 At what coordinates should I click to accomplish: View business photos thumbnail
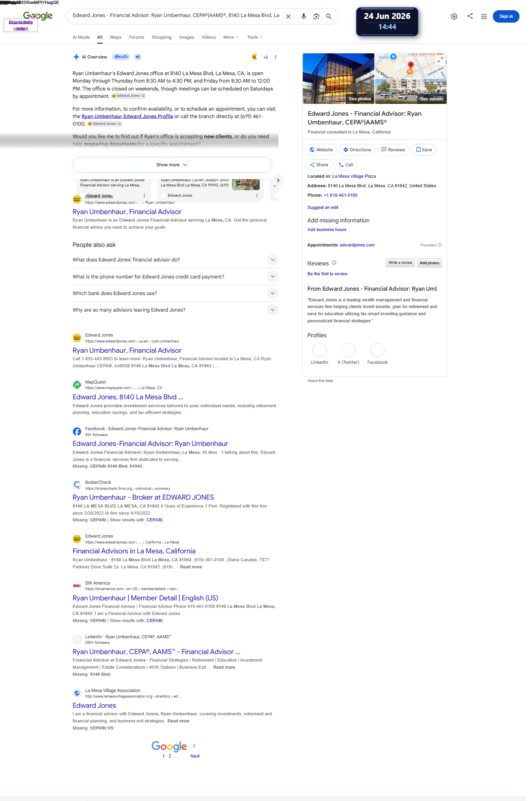tap(339, 78)
